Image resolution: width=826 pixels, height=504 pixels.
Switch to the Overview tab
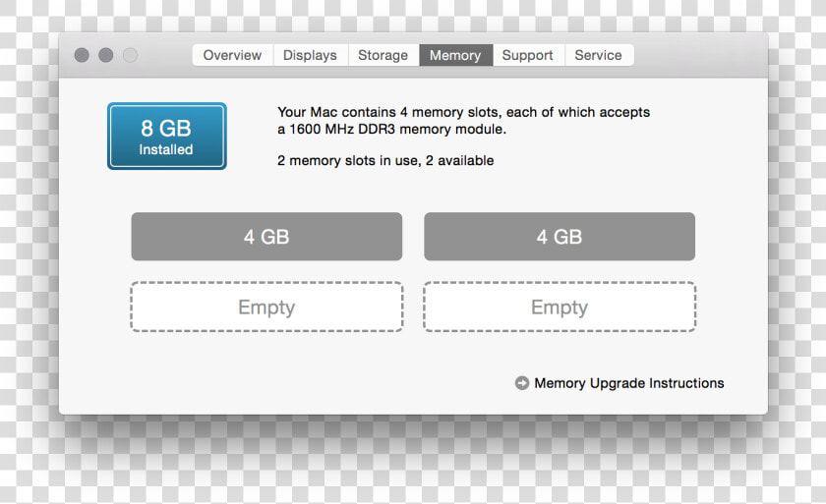pyautogui.click(x=232, y=55)
